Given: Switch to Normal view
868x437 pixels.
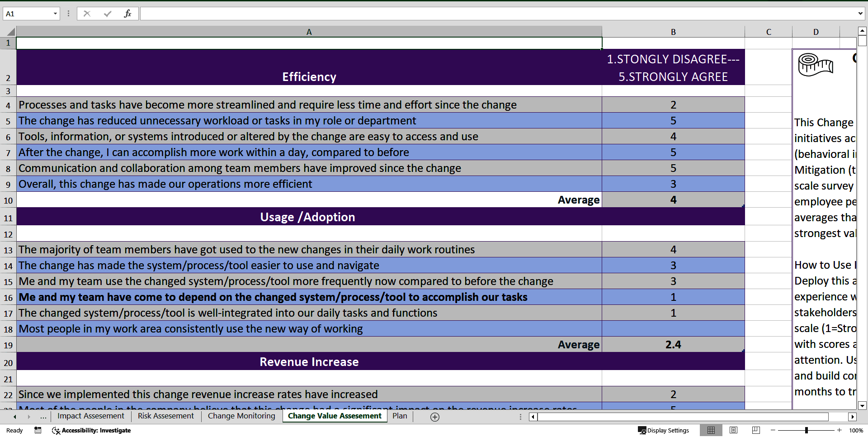Looking at the screenshot, I should pos(711,430).
